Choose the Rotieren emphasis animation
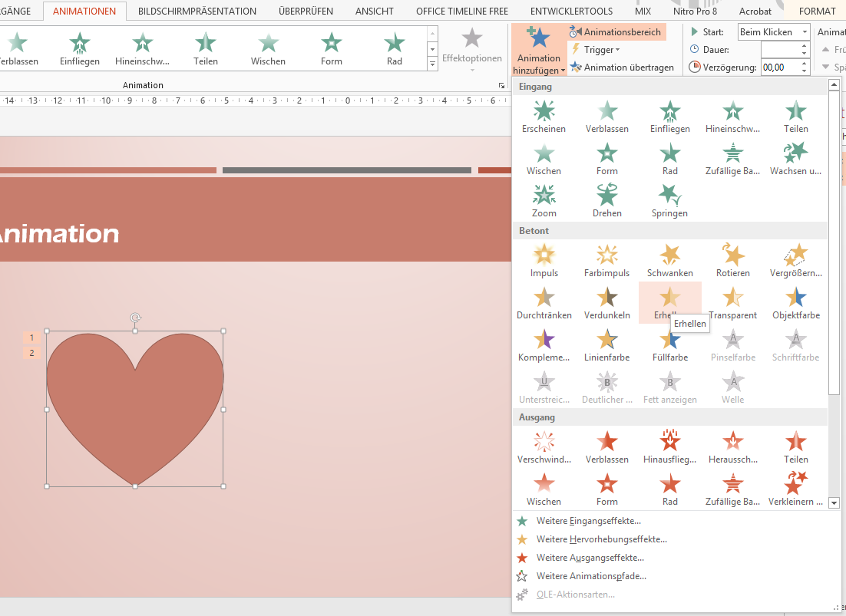The width and height of the screenshot is (846, 616). pyautogui.click(x=732, y=261)
